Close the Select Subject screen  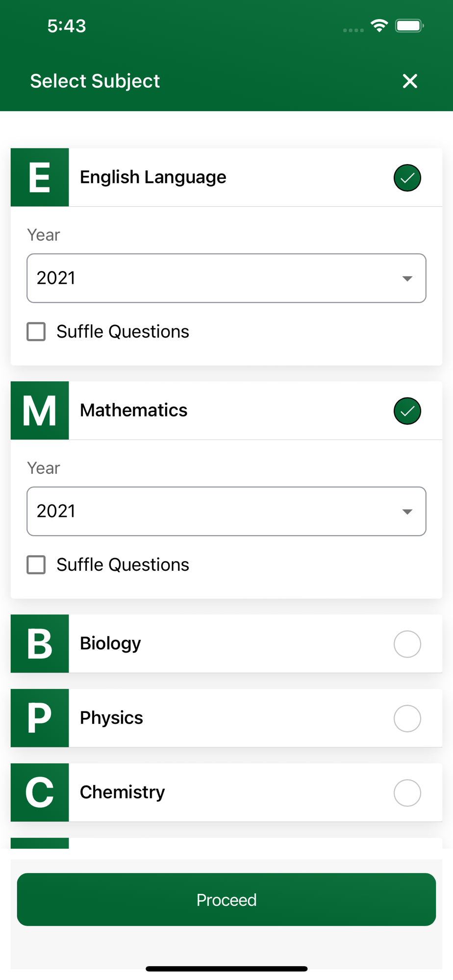[x=410, y=81]
